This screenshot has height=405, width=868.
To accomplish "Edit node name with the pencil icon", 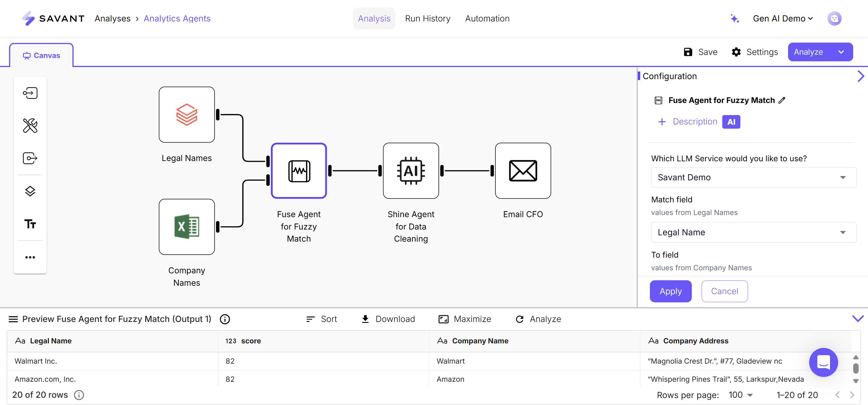I will 782,100.
